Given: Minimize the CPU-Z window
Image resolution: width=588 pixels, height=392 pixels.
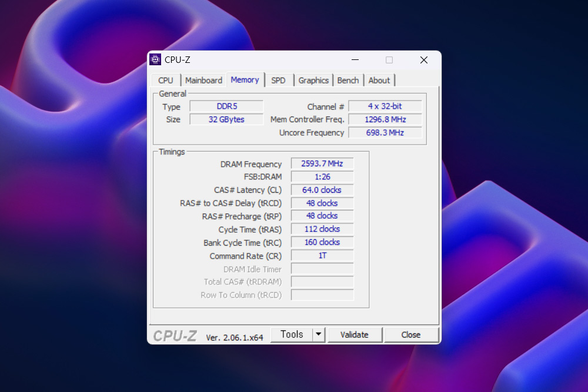Looking at the screenshot, I should pos(355,60).
